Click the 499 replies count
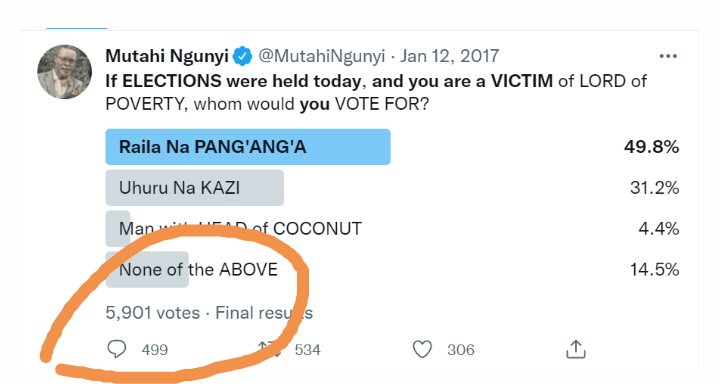 pos(155,350)
